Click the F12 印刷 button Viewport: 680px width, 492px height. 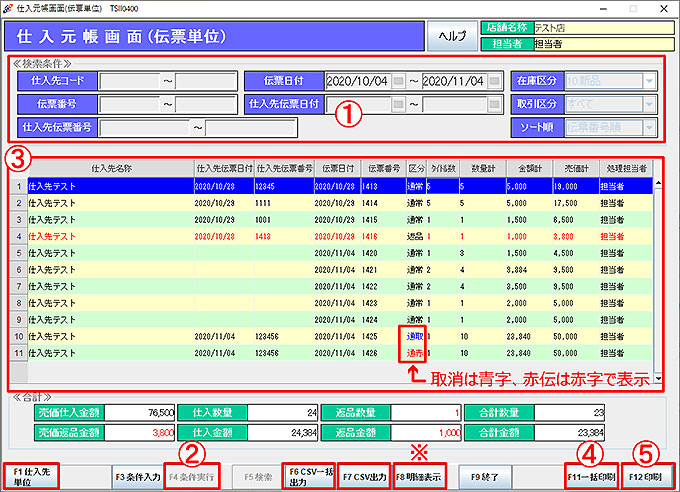click(647, 477)
